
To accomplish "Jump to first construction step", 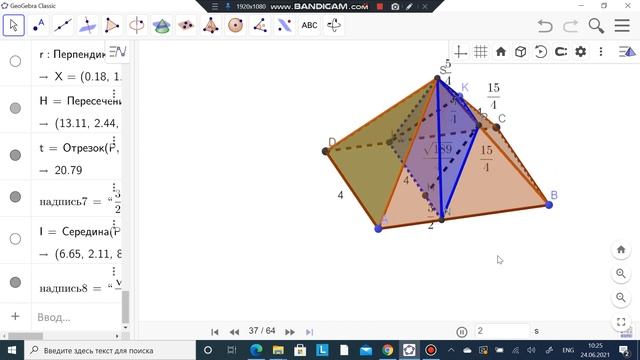I will tap(215, 332).
